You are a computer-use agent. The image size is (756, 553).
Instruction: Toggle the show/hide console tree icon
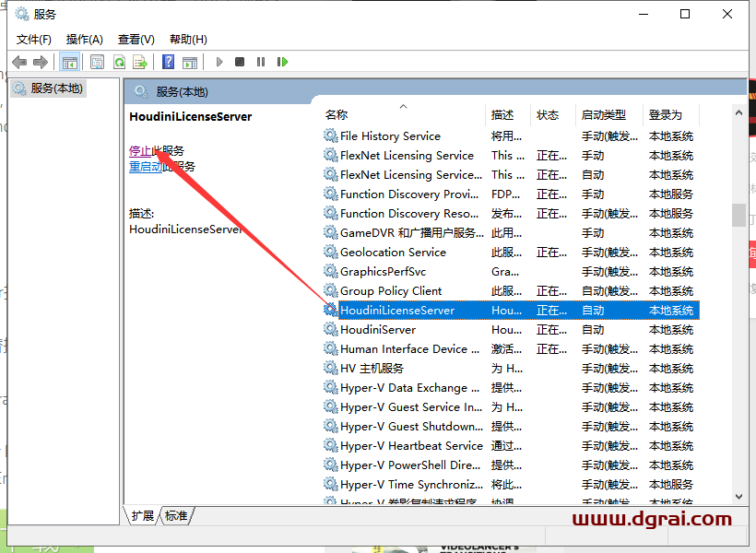[x=69, y=62]
